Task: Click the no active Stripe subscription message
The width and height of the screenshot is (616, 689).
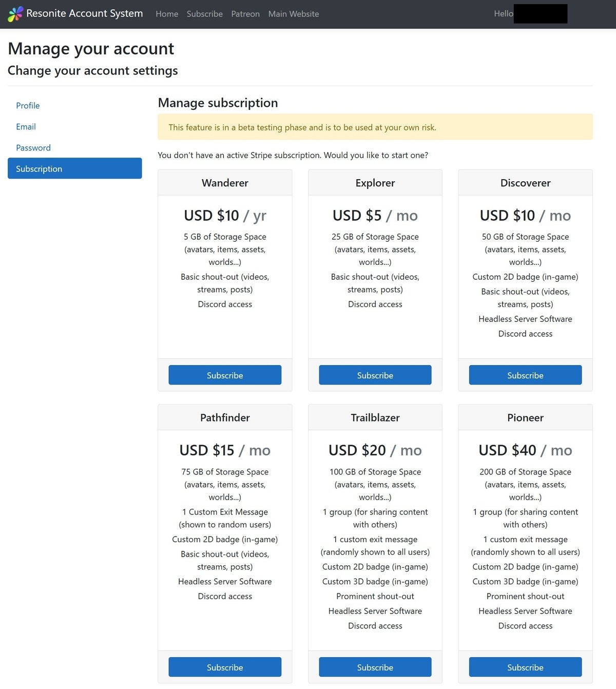Action: [293, 155]
